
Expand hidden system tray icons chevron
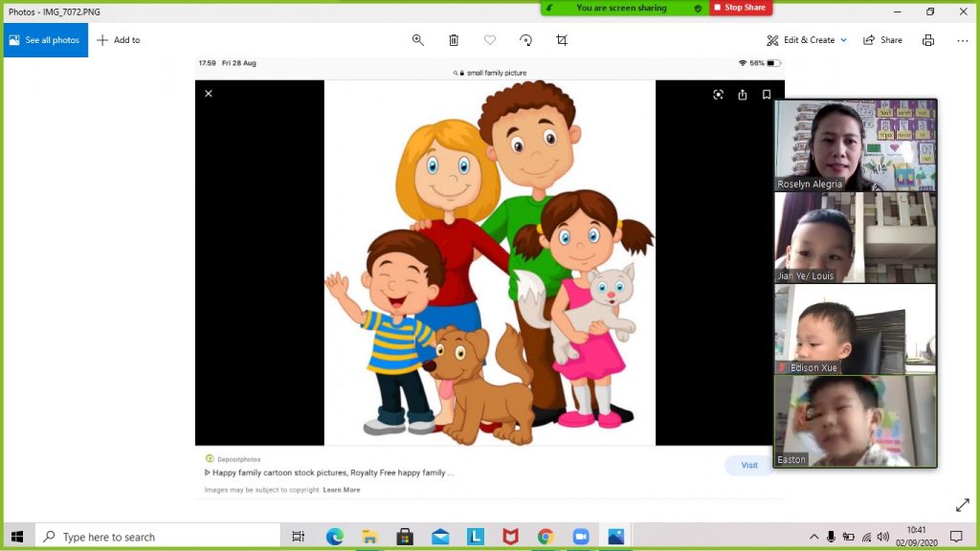pos(813,537)
